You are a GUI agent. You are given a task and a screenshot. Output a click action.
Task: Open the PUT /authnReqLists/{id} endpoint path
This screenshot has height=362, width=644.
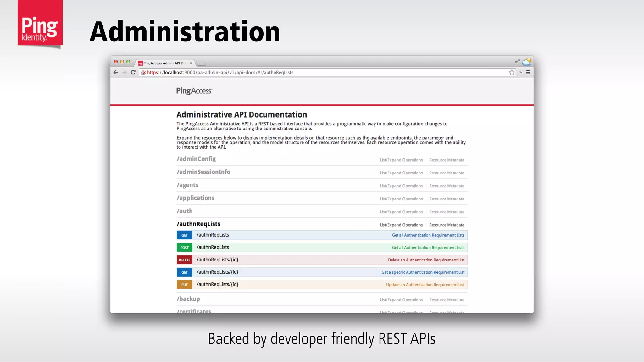click(218, 285)
